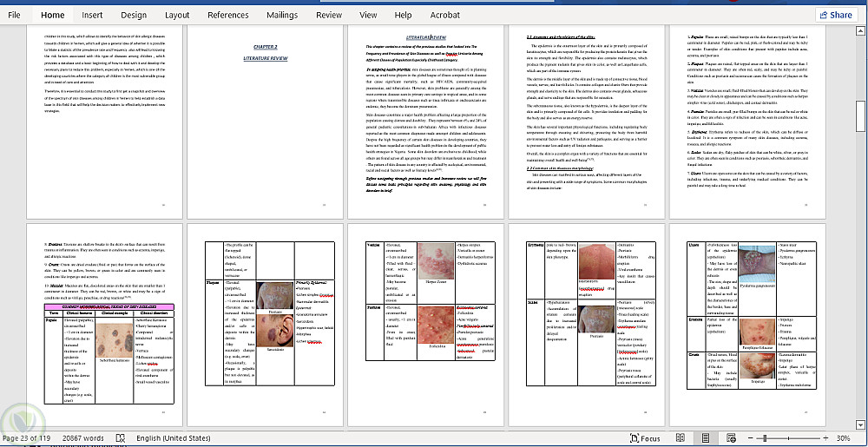
Task: Click the Erosions term cell
Action: 696,333
